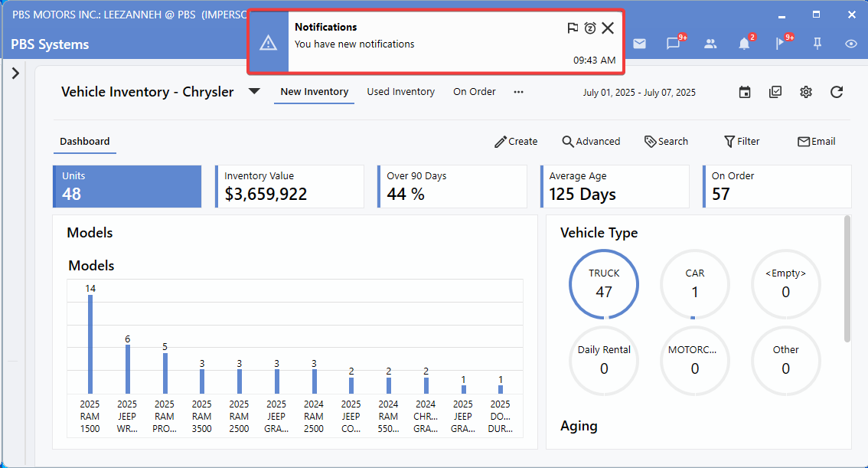Click the Create button
The height and width of the screenshot is (468, 868).
click(516, 142)
